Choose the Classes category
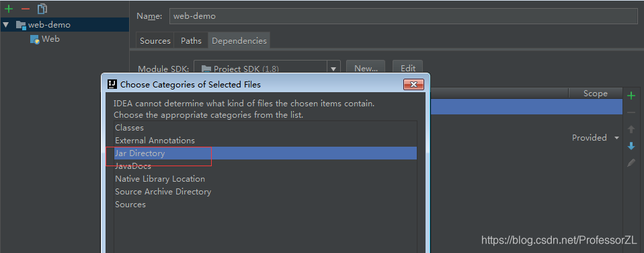The width and height of the screenshot is (644, 253). pos(266,128)
